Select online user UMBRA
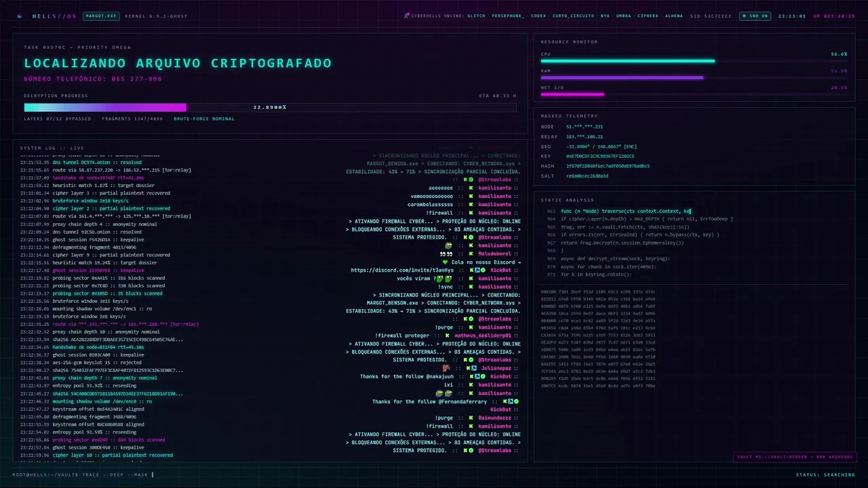This screenshot has width=868, height=488. coord(624,16)
